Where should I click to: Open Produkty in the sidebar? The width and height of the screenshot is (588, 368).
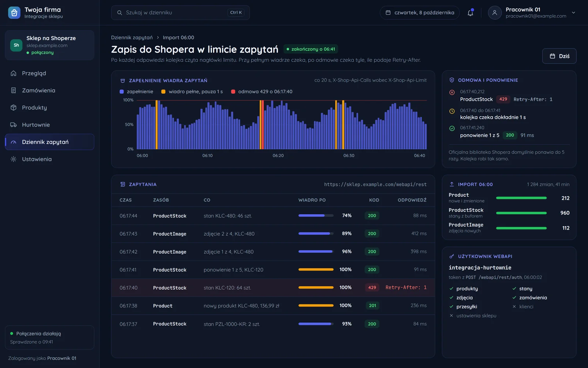(50, 107)
